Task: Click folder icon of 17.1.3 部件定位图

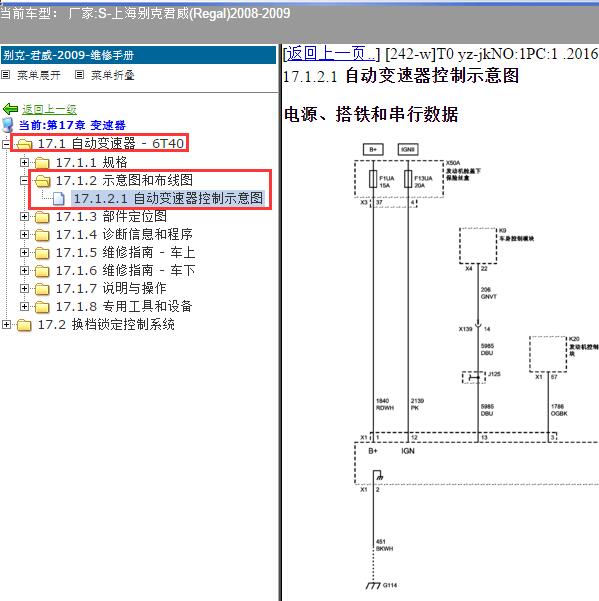Action: click(42, 217)
